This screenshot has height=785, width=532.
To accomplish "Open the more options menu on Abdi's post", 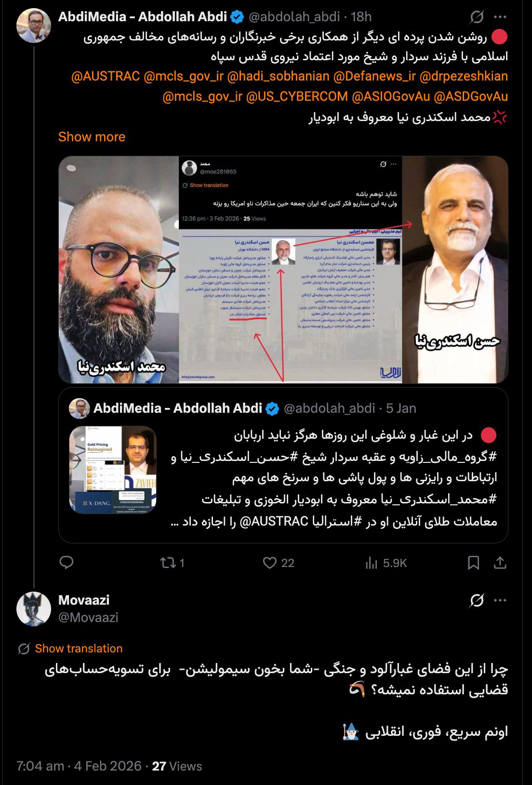I will [500, 18].
